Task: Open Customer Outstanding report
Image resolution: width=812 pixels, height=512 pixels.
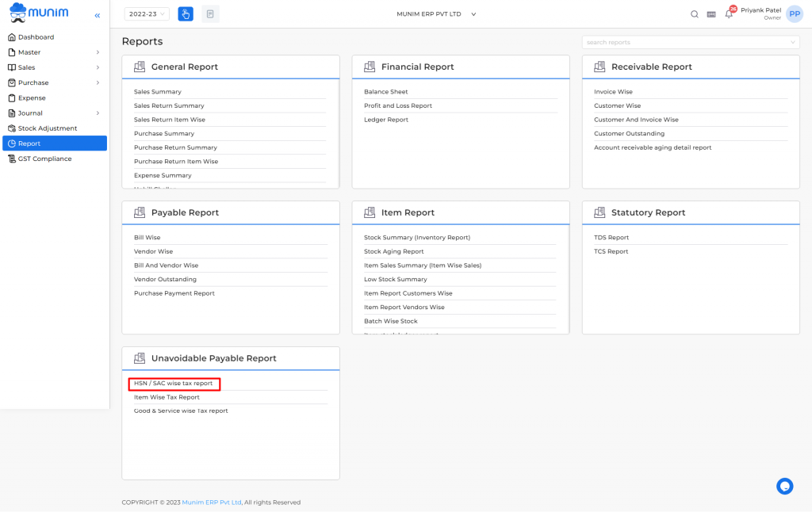Action: [x=629, y=134]
